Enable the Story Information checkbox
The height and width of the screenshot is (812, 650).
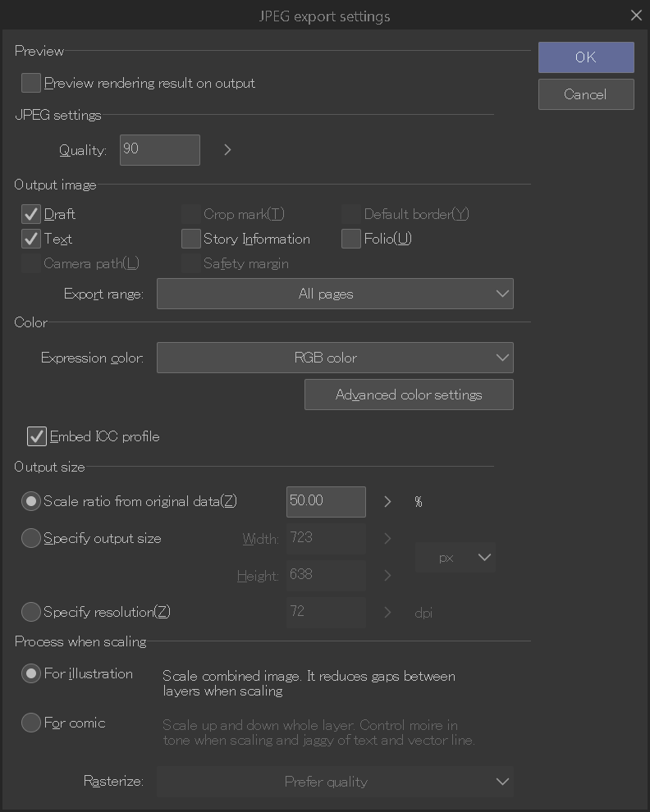(191, 239)
